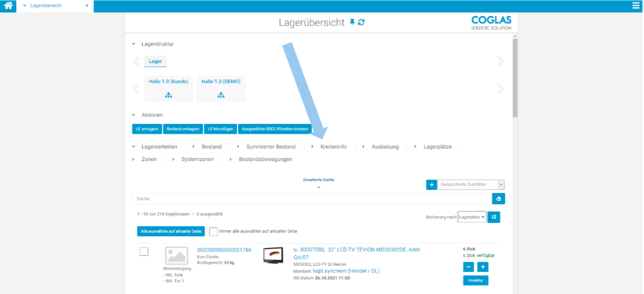Image resolution: width=644 pixels, height=294 pixels.
Task: Click the 'LE umlagern' button
Action: tap(147, 129)
